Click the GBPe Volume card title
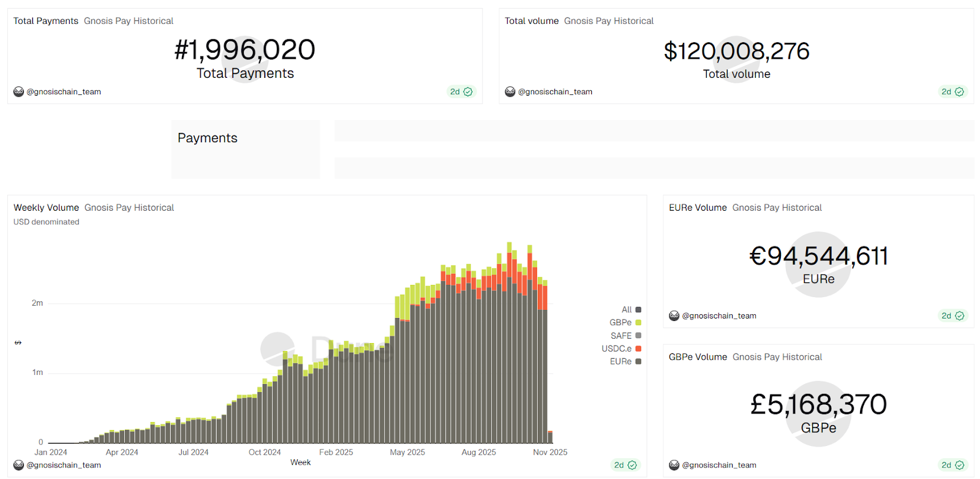Screen dimensions: 980x479 698,357
